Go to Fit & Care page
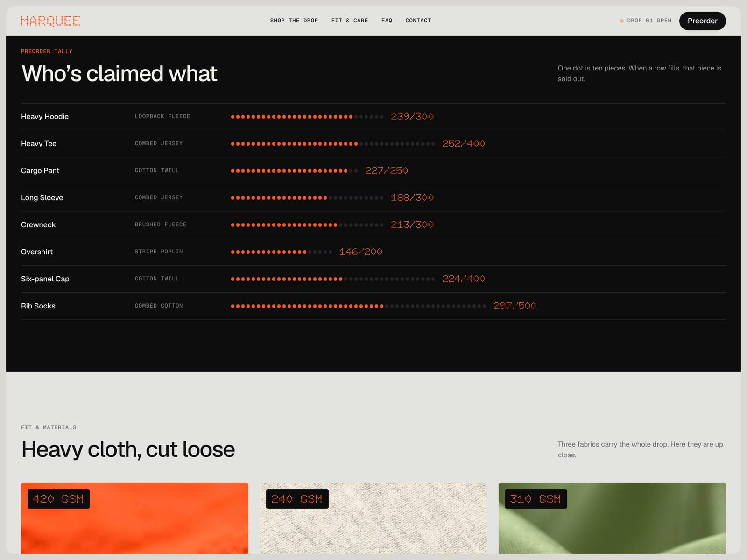 coord(350,21)
